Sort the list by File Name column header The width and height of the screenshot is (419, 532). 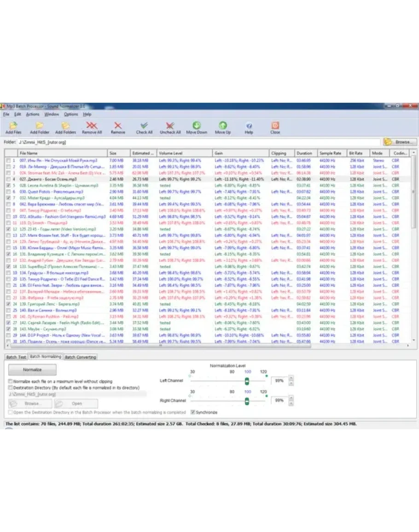[62, 153]
